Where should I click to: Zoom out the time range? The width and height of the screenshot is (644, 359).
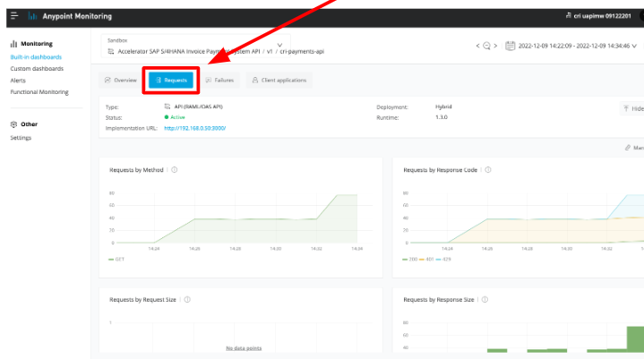coord(486,46)
